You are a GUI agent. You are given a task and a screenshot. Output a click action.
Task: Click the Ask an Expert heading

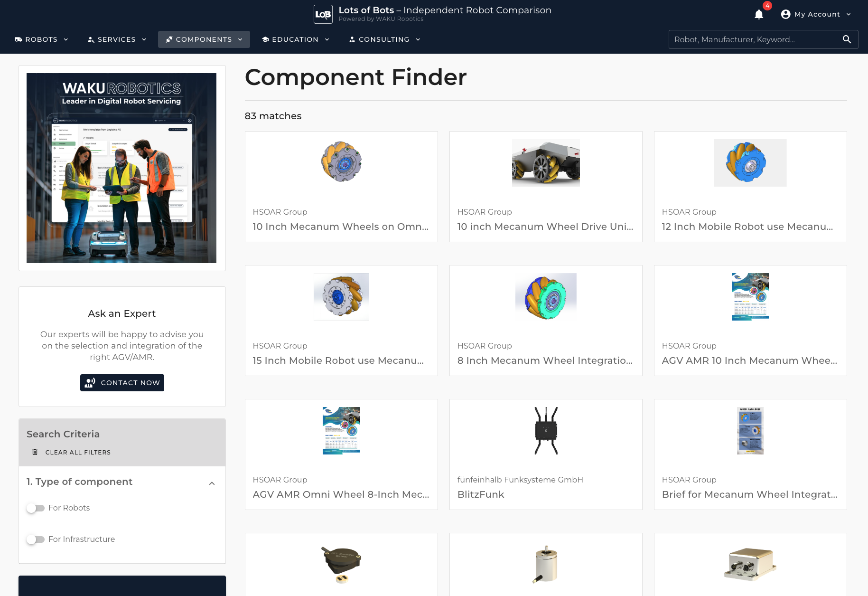coord(122,313)
